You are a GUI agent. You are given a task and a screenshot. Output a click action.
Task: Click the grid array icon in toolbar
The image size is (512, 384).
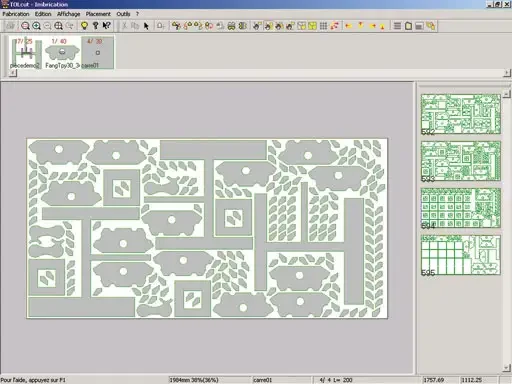pos(323,26)
